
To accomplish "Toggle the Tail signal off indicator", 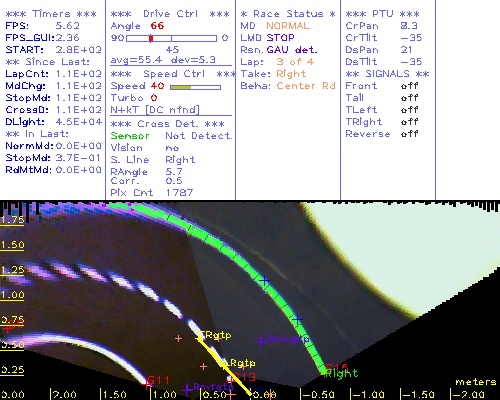I will click(409, 98).
